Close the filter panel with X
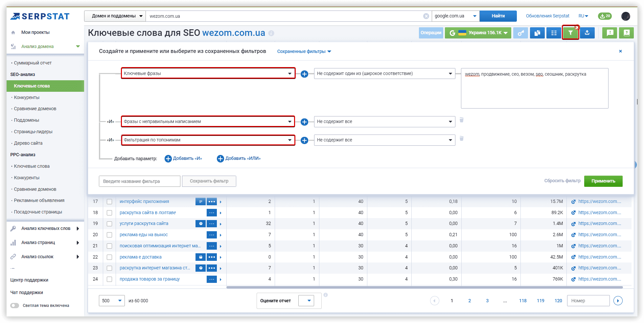 click(x=620, y=51)
